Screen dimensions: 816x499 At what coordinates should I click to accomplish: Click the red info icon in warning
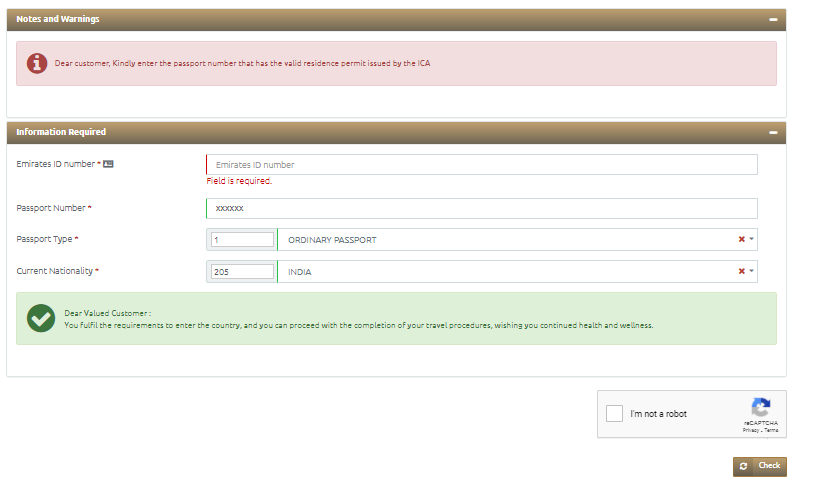point(37,63)
